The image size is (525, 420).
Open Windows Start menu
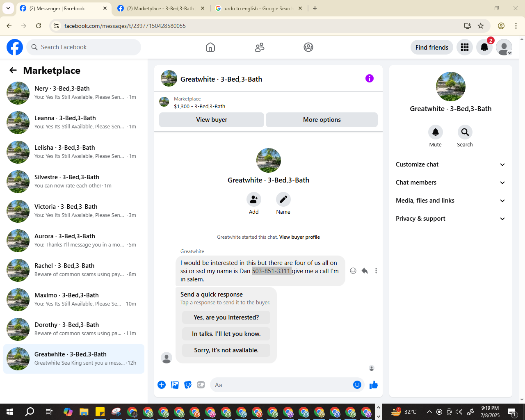[10, 412]
